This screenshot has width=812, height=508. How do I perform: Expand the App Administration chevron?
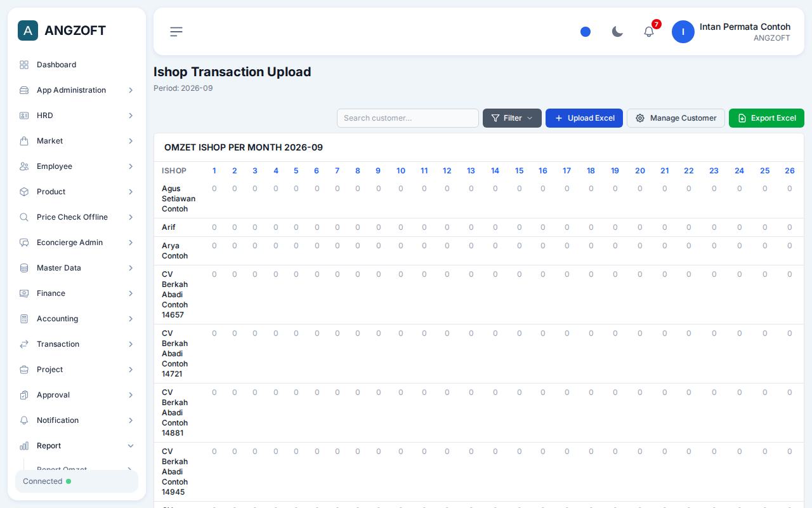pos(131,90)
